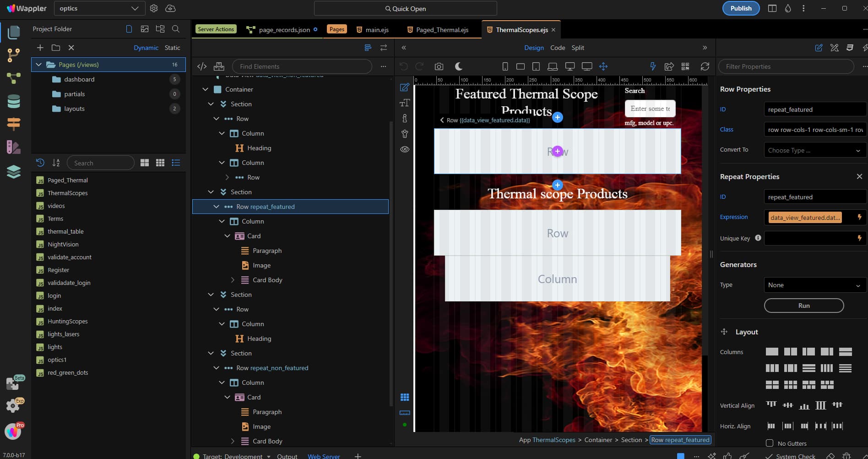Open the Convert To type dropdown

(814, 150)
